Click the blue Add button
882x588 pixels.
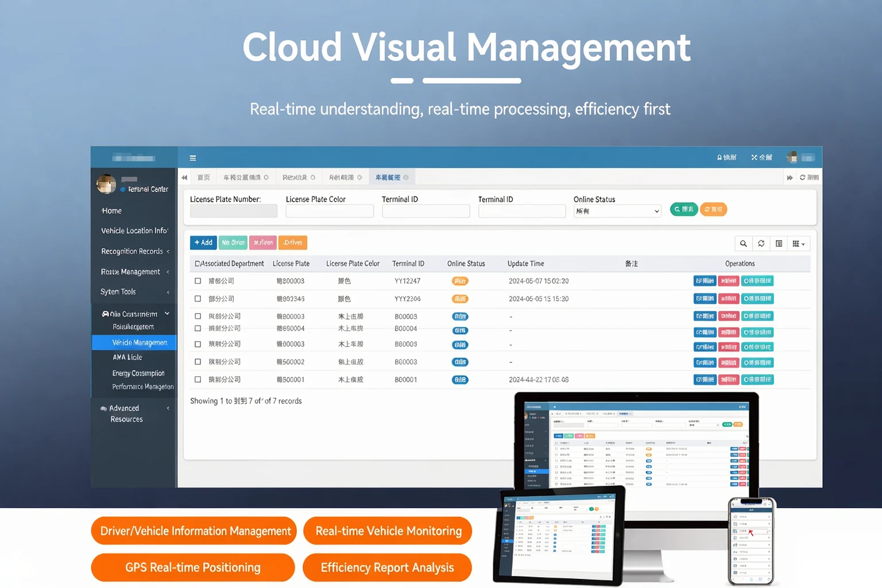pos(203,242)
